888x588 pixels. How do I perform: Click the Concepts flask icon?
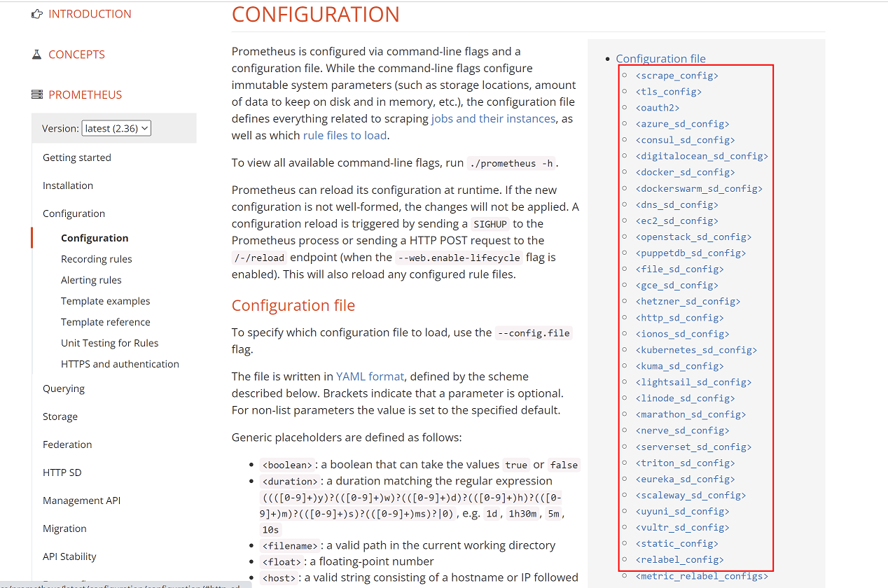37,55
